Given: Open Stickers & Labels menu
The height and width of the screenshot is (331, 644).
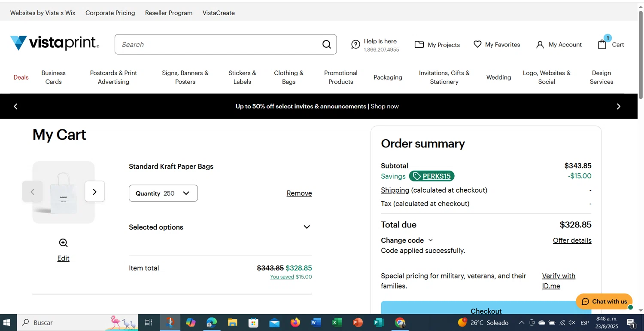Looking at the screenshot, I should pos(242,77).
